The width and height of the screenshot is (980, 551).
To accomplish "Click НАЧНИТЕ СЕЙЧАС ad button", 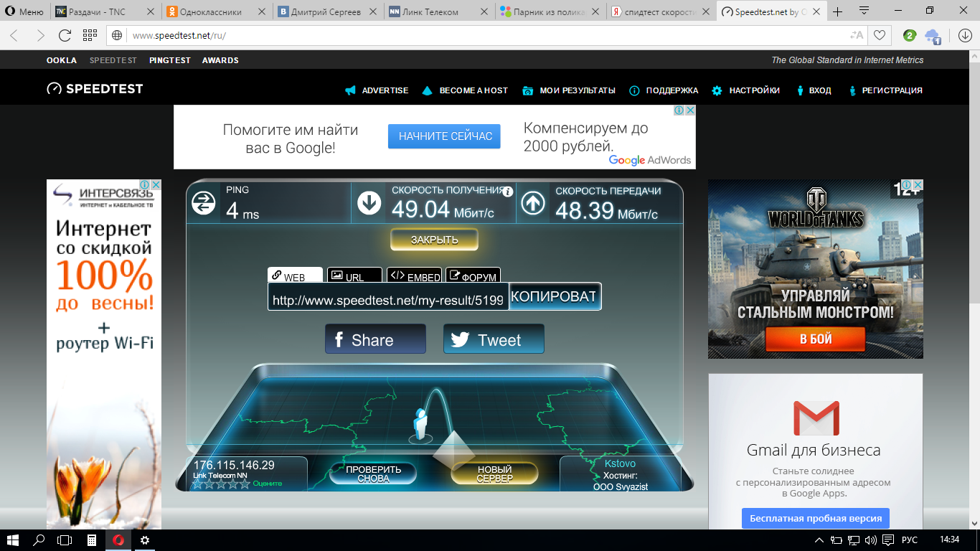I will click(444, 136).
